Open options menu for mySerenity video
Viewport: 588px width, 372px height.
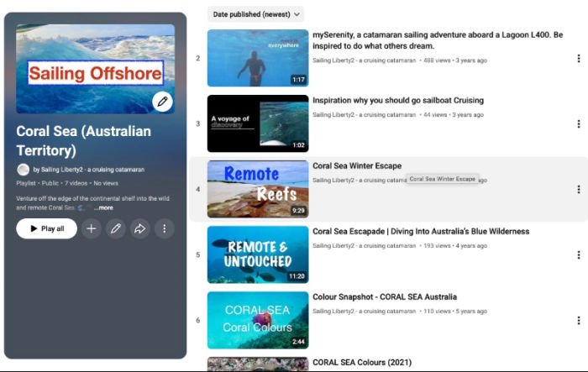[579, 58]
